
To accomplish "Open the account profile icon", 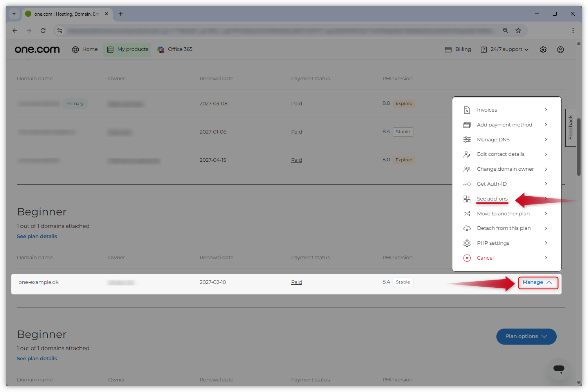I will (561, 50).
